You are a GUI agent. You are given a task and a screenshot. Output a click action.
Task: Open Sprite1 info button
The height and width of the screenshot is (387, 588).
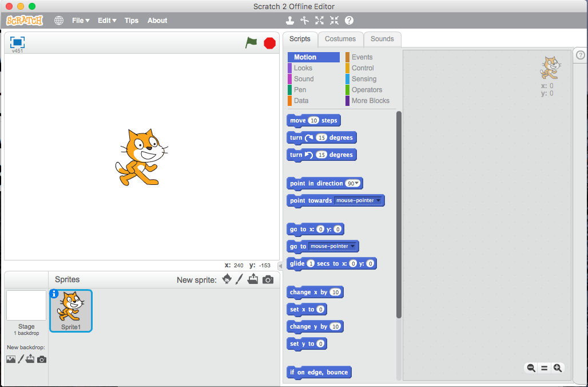click(x=54, y=294)
